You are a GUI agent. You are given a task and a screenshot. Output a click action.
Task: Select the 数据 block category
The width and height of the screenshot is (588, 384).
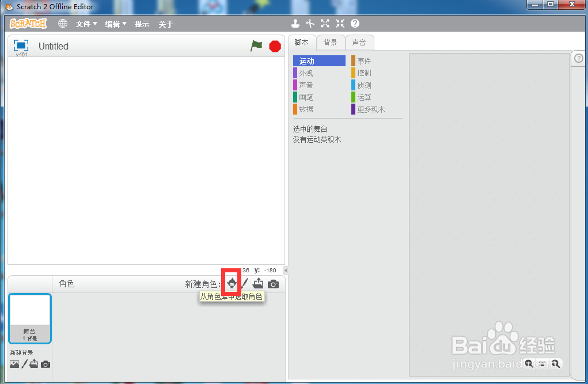coord(319,109)
